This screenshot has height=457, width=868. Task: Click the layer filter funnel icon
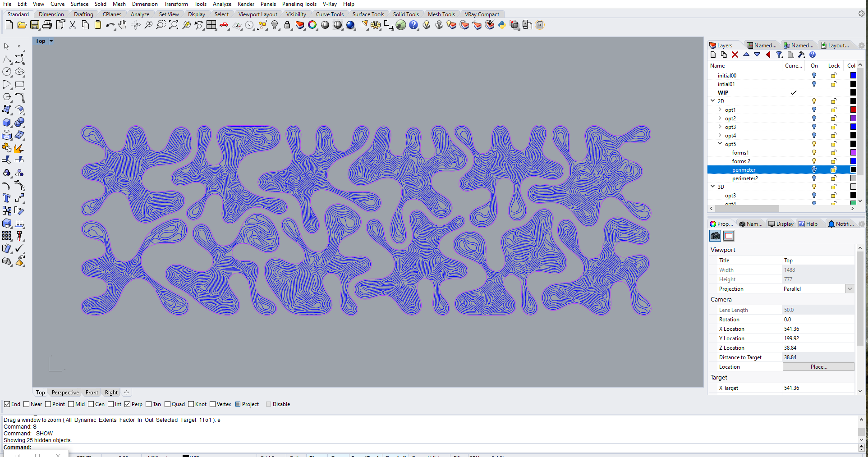coord(779,55)
